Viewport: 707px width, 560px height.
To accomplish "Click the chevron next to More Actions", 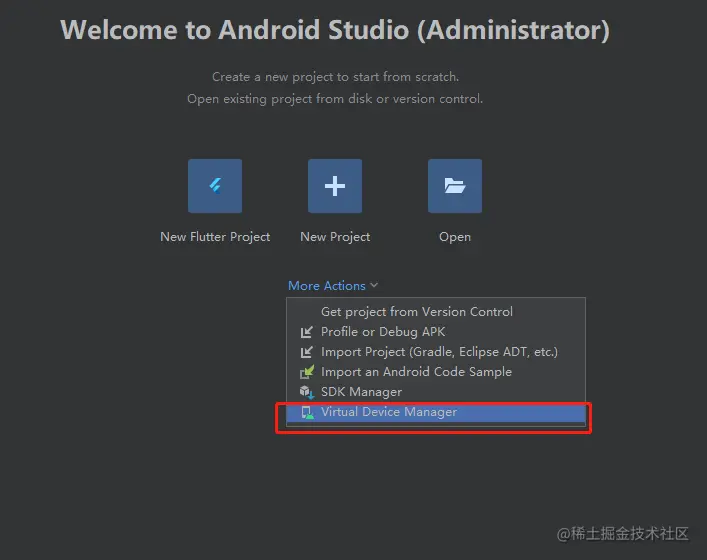I will tap(374, 285).
